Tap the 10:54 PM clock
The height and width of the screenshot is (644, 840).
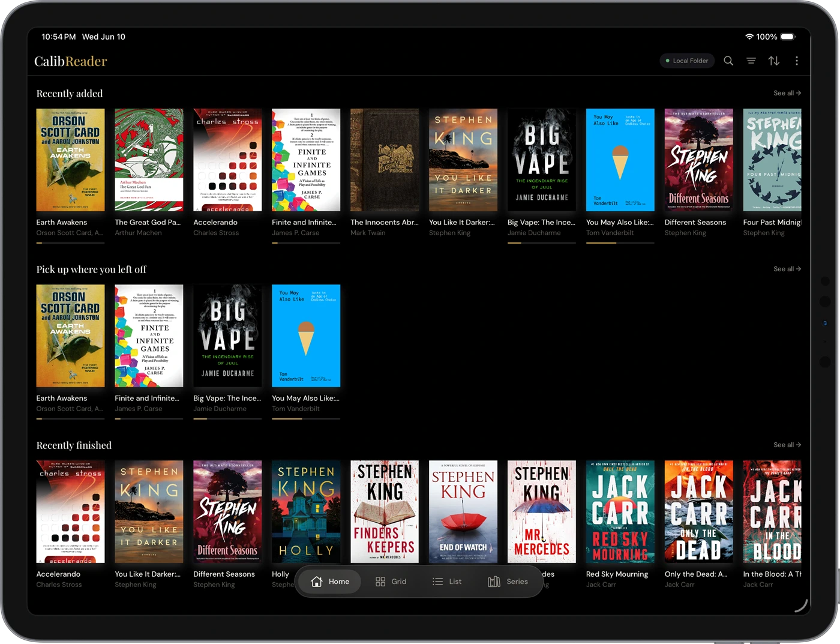tap(58, 37)
